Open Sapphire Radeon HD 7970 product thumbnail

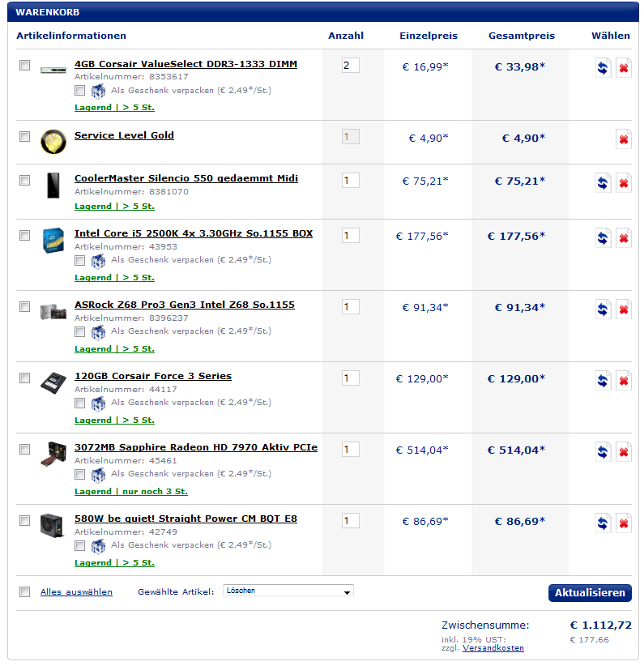tap(53, 454)
